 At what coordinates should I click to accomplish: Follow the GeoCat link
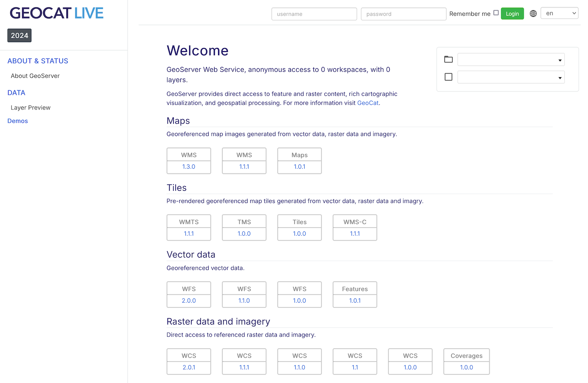(x=368, y=103)
